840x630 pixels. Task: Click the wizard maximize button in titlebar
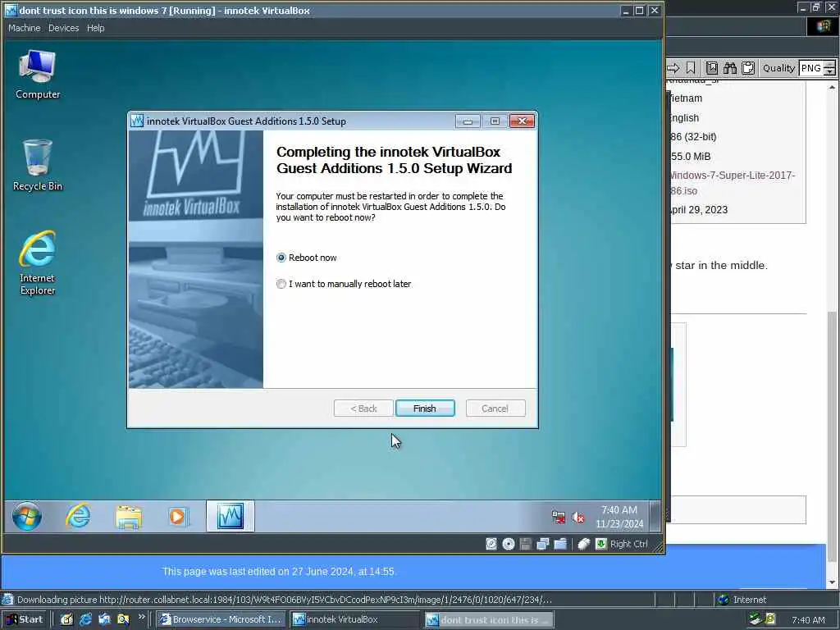point(495,121)
